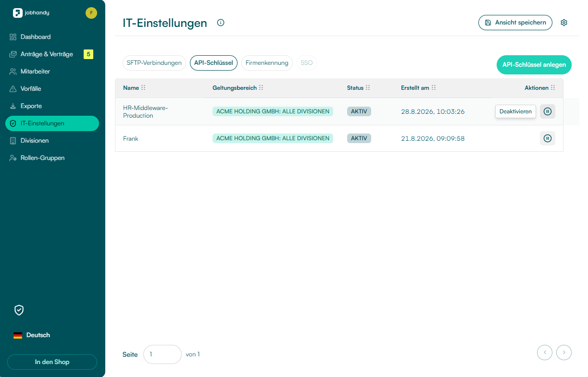Click Name column drag handle
The height and width of the screenshot is (377, 588).
[x=143, y=88]
